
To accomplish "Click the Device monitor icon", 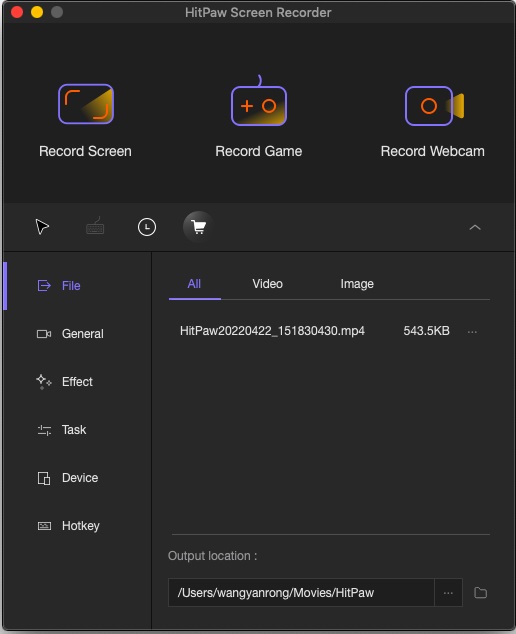I will pos(44,478).
